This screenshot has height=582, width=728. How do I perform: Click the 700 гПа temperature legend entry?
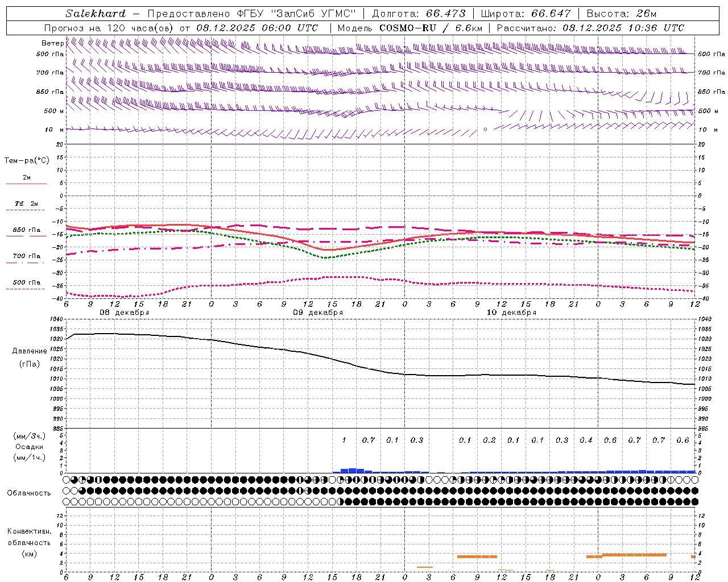pyautogui.click(x=26, y=256)
